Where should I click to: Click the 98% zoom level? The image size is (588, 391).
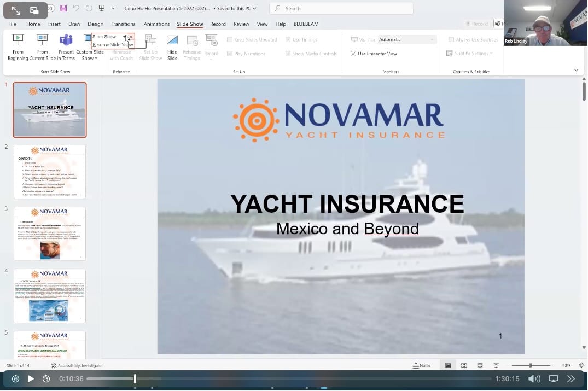click(566, 365)
